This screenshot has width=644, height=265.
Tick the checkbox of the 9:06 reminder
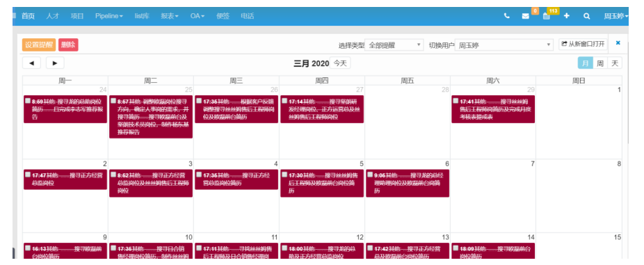[x=370, y=175]
